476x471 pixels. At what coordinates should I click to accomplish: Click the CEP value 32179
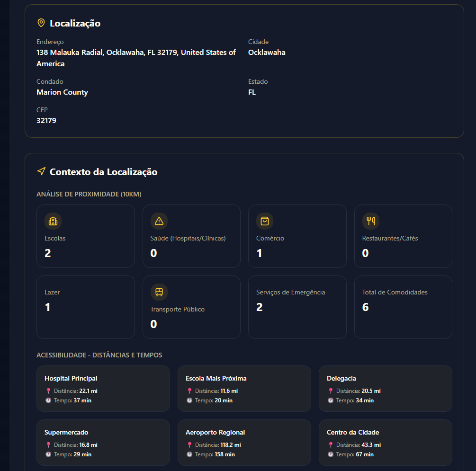[46, 121]
